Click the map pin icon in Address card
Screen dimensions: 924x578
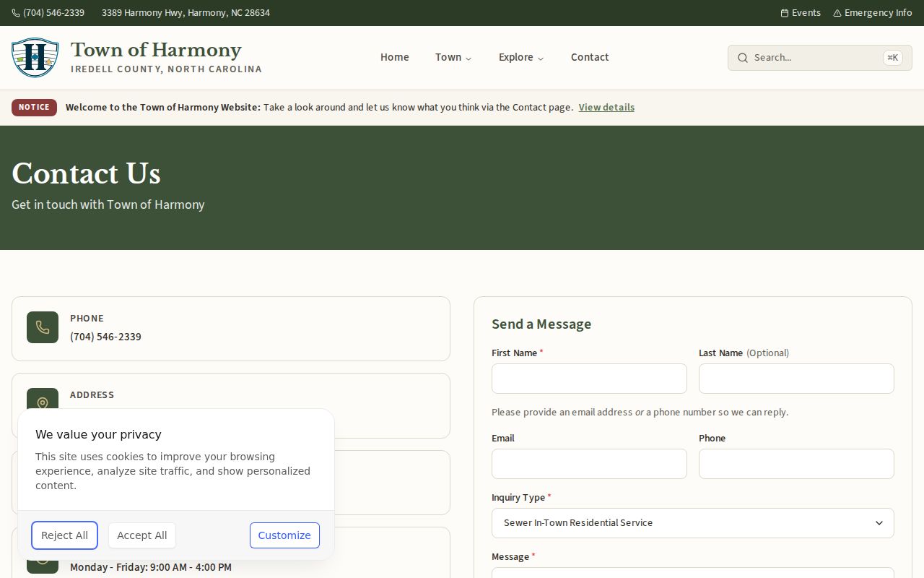click(x=43, y=402)
